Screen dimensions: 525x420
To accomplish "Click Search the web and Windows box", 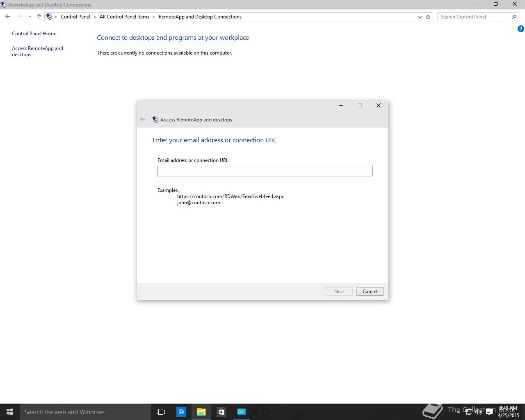I will 85,412.
